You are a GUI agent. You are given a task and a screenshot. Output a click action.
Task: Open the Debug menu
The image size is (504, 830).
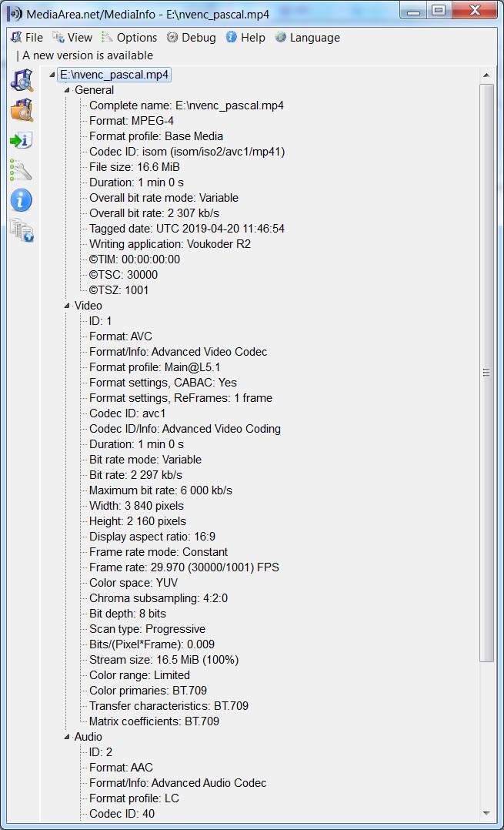(192, 38)
